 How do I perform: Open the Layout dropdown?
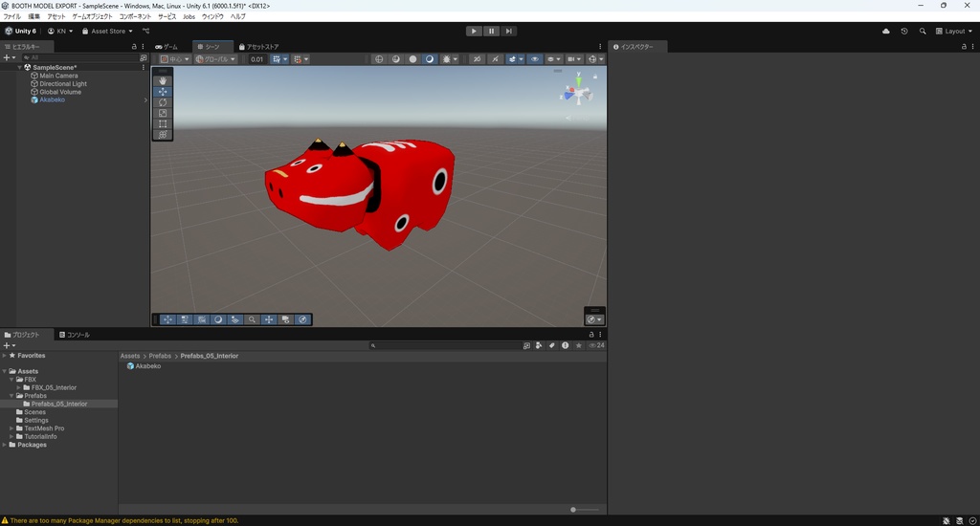[x=954, y=31]
